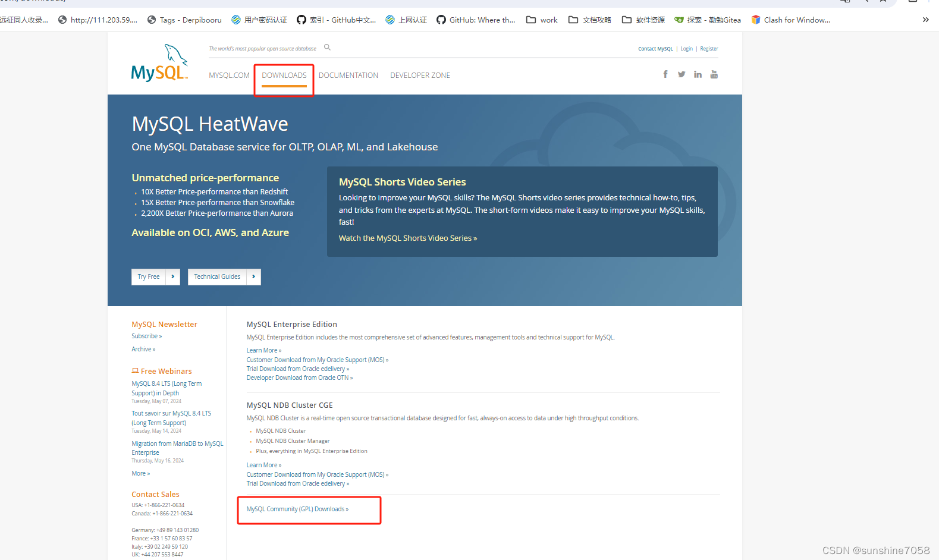Open the newsletter Archive link
This screenshot has width=939, height=560.
point(143,349)
